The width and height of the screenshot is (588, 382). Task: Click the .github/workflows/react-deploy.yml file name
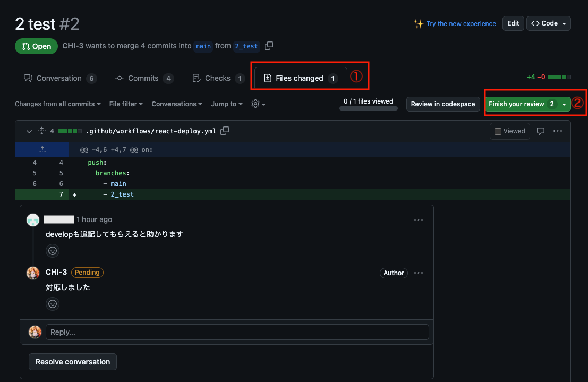click(151, 131)
